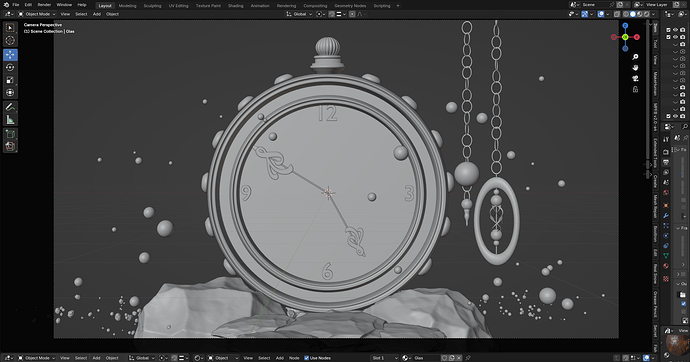The image size is (690, 362).
Task: Switch to Rendered viewport shading
Action: 646,14
